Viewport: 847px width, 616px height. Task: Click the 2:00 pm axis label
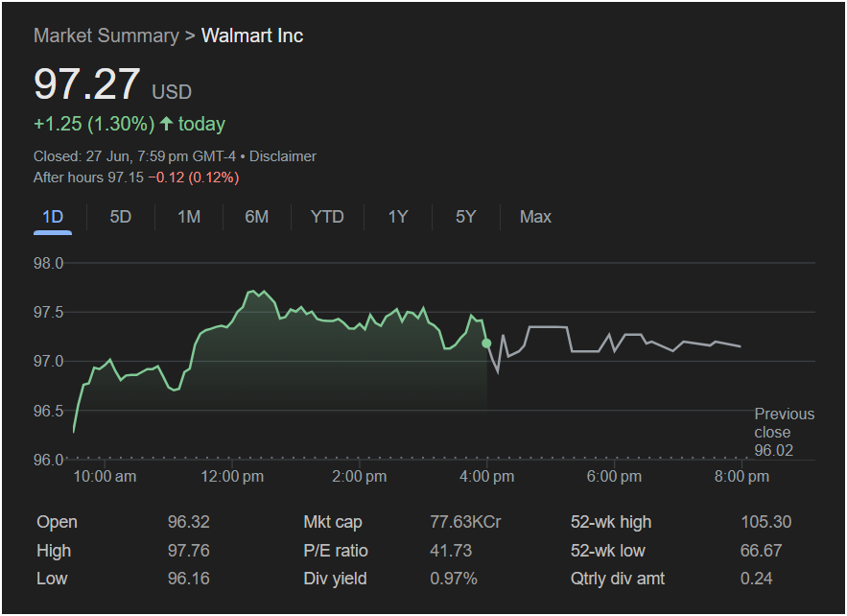pyautogui.click(x=359, y=477)
